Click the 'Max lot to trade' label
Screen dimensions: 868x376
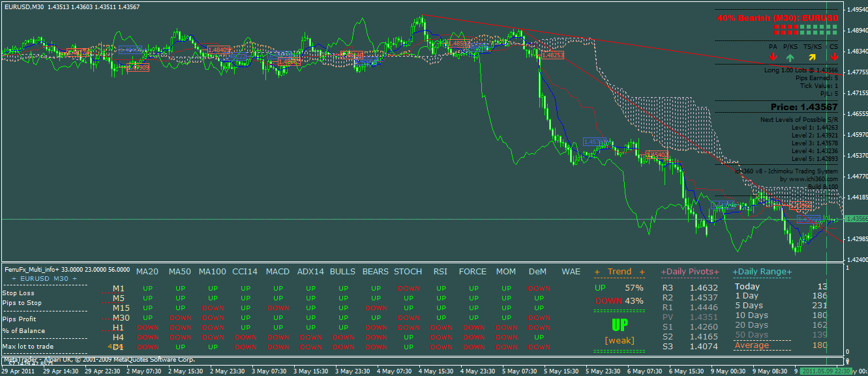(x=28, y=347)
